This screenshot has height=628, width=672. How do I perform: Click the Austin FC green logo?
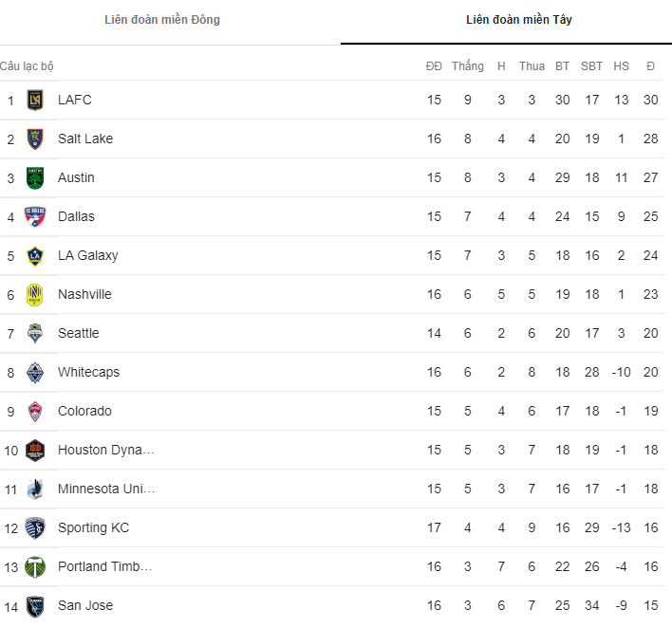pyautogui.click(x=35, y=177)
